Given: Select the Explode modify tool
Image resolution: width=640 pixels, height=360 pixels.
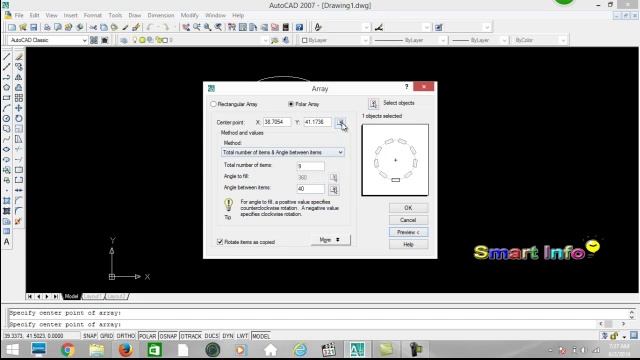Looking at the screenshot, I should 19,221.
